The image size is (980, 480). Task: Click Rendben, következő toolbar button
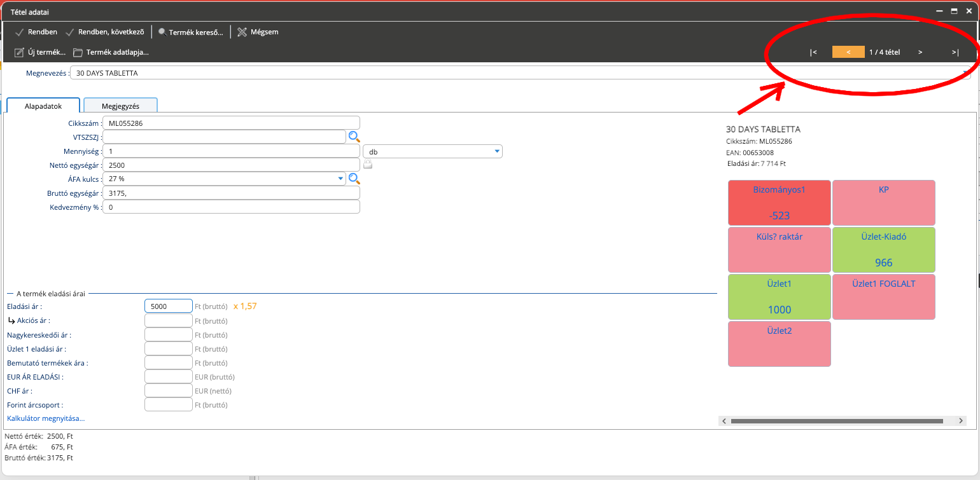(x=105, y=32)
